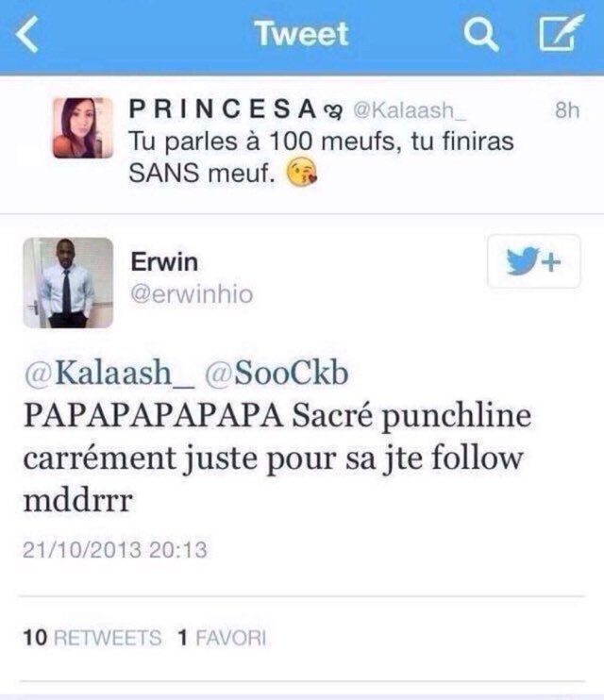This screenshot has width=604, height=700.
Task: View the 1 Favori list
Action: point(222,639)
